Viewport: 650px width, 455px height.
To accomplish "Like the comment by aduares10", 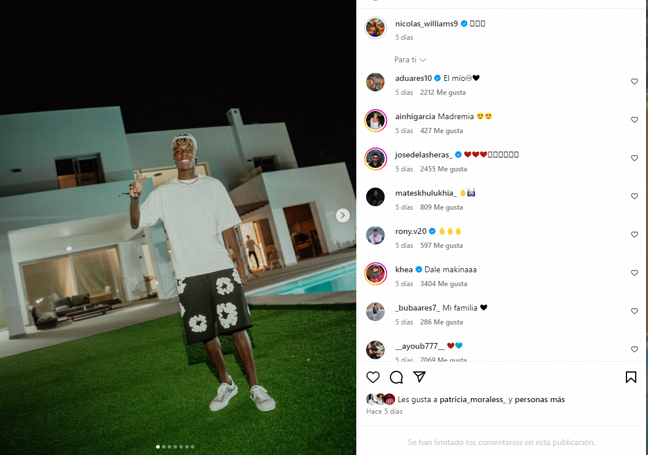I will [x=634, y=82].
